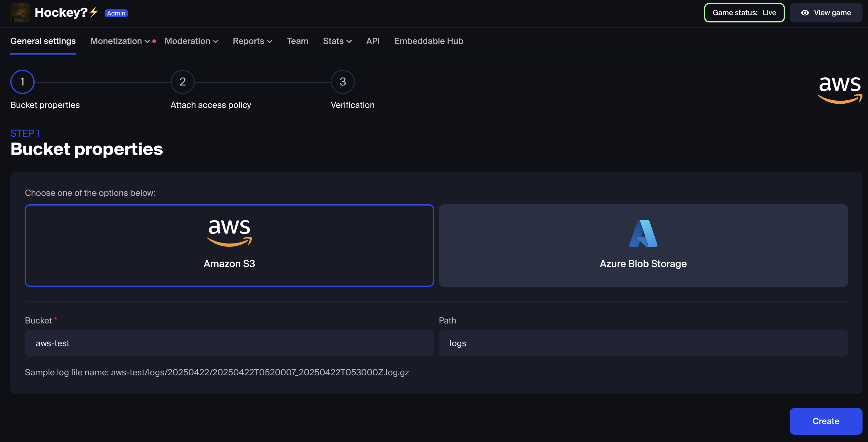
Task: Click the Create button
Action: pyautogui.click(x=826, y=421)
